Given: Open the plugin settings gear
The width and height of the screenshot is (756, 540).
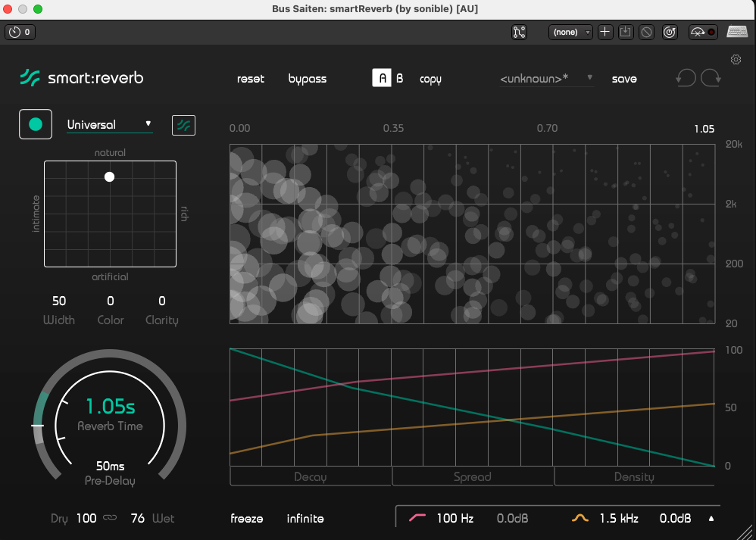Looking at the screenshot, I should [x=736, y=59].
